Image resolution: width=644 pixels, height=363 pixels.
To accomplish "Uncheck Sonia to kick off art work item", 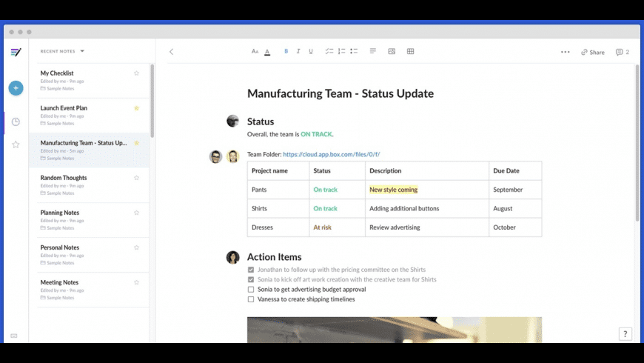I will [251, 279].
